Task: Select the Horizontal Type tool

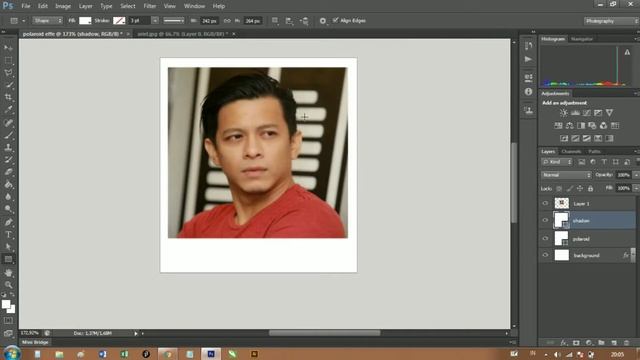Action: (8, 235)
